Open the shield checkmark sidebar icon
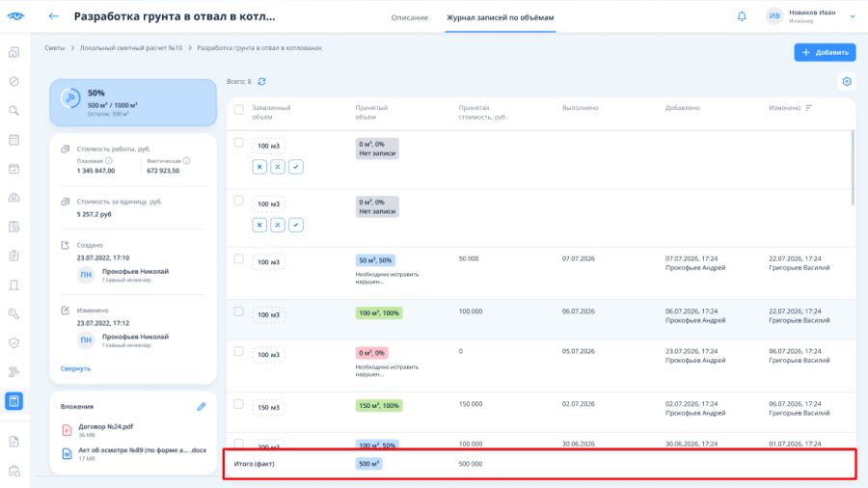This screenshot has width=868, height=488. 14,343
